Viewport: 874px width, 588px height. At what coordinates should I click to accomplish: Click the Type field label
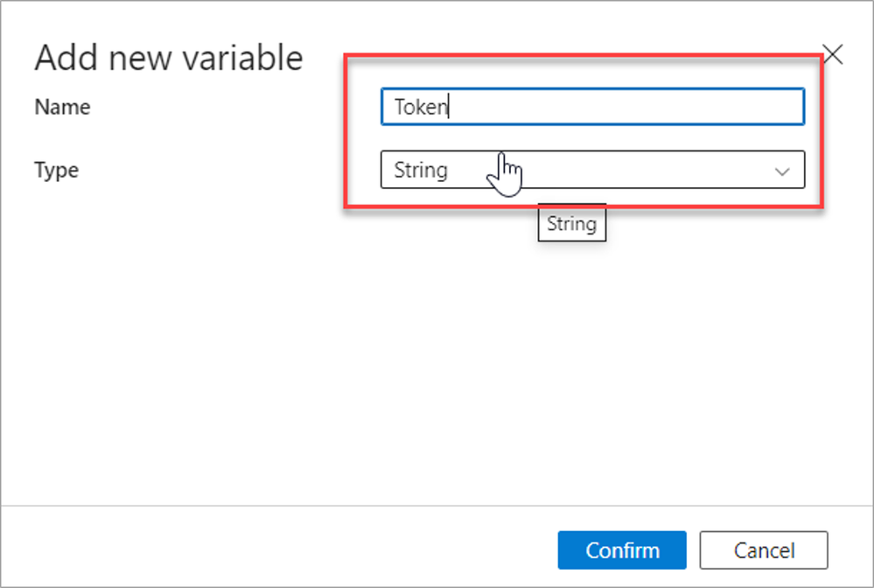pyautogui.click(x=56, y=170)
